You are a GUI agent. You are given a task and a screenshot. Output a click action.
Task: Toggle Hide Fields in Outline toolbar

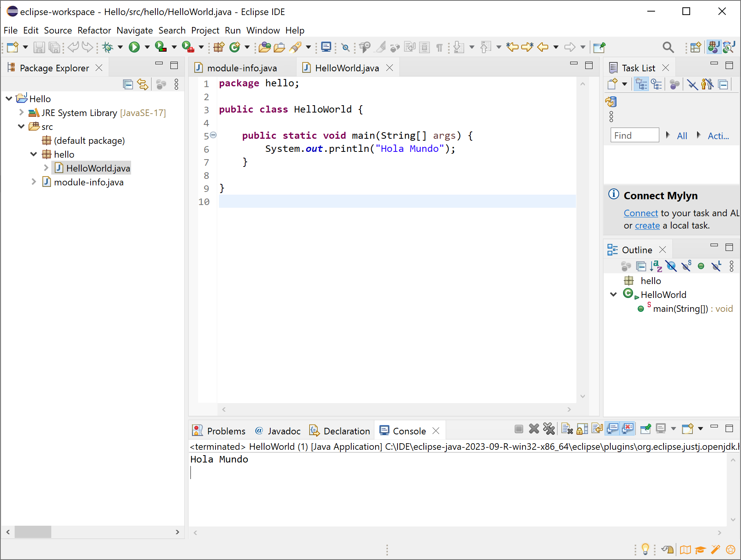pyautogui.click(x=671, y=266)
